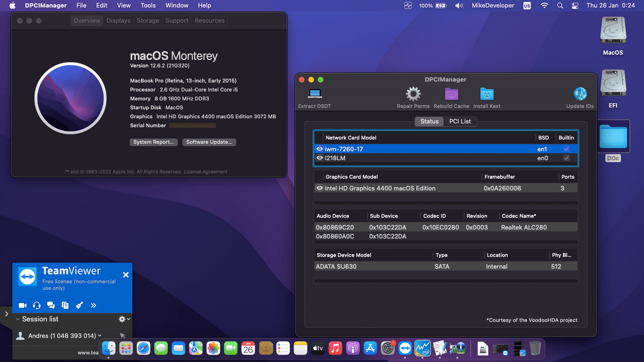Viewport: 644px width, 362px height.
Task: Open the Resources tab in About This Mac
Action: pyautogui.click(x=209, y=21)
